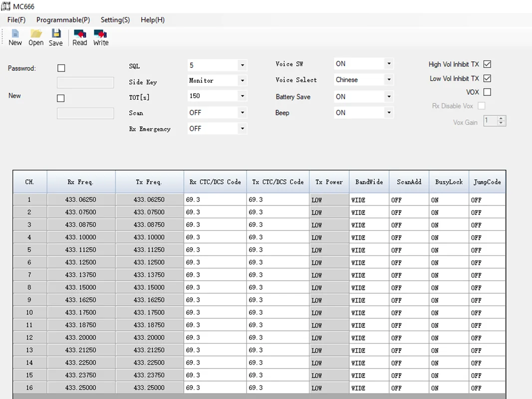Read data from the radio icon
This screenshot has width=532, height=399.
coord(79,37)
